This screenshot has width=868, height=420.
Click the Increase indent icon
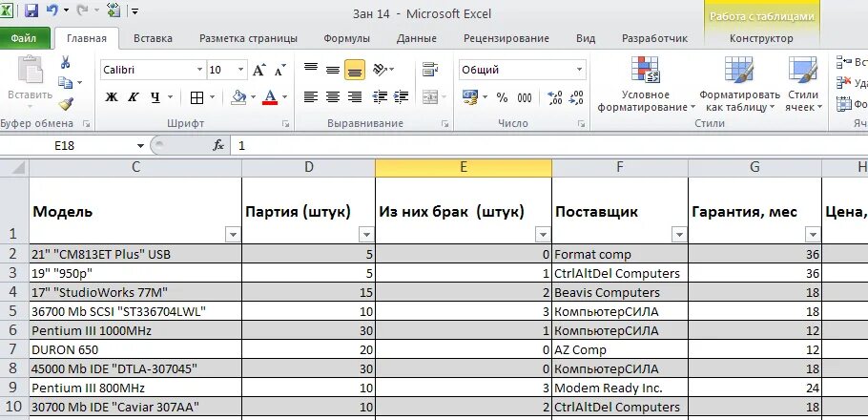pyautogui.click(x=401, y=97)
